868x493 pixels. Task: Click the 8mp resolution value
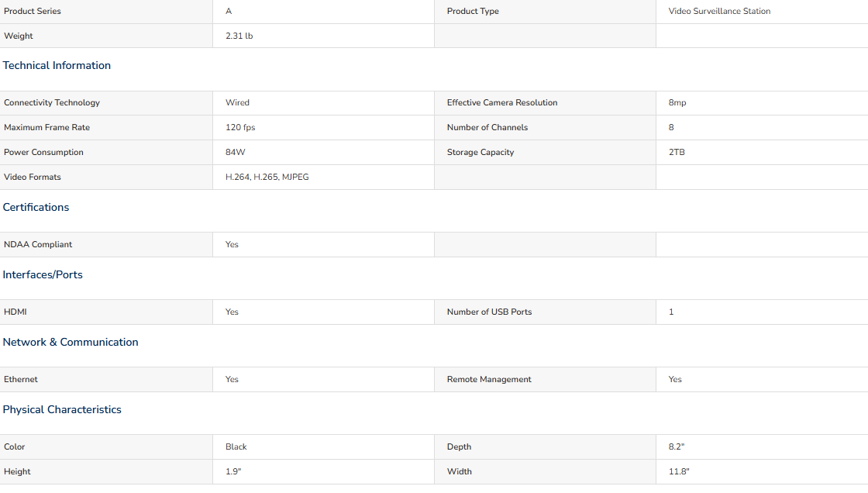(x=677, y=103)
